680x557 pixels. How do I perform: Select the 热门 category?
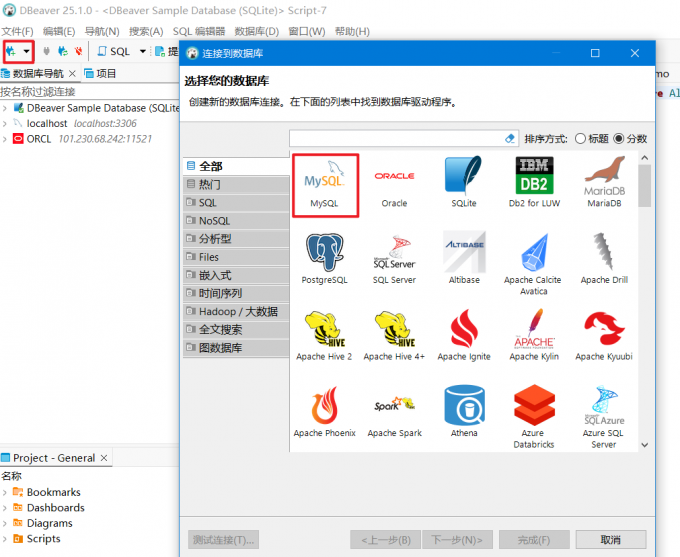point(236,184)
